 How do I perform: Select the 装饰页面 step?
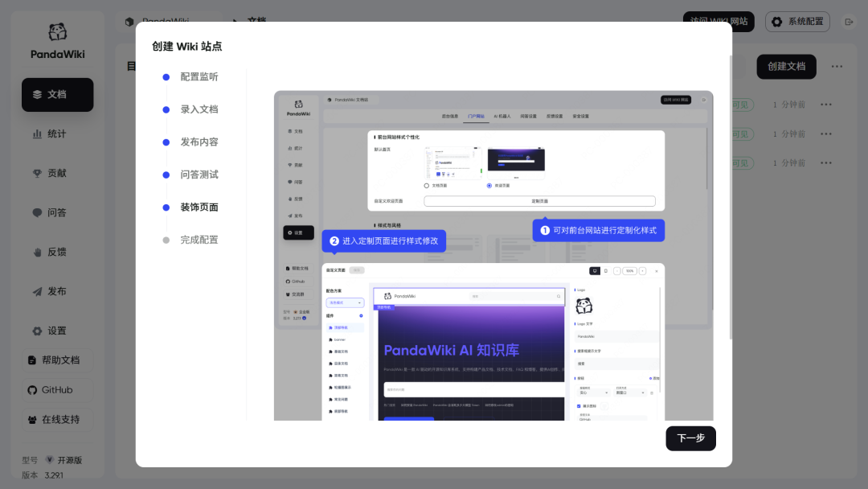point(190,208)
